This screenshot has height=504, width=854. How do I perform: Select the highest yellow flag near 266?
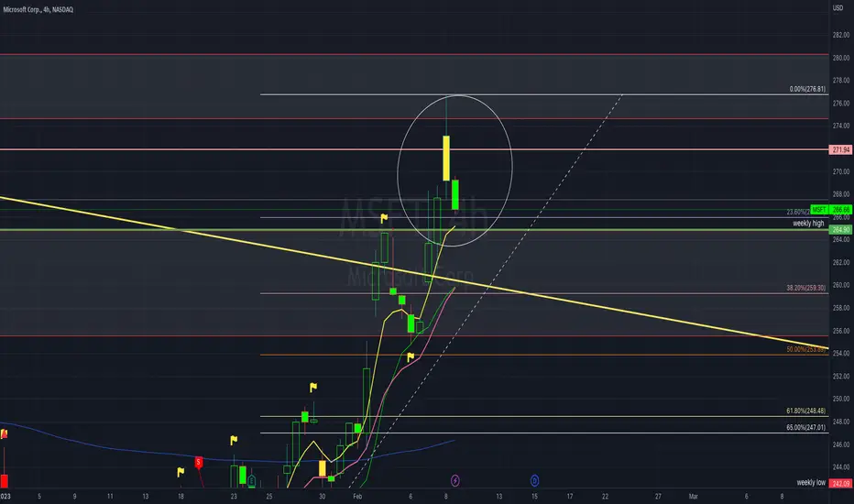click(384, 218)
